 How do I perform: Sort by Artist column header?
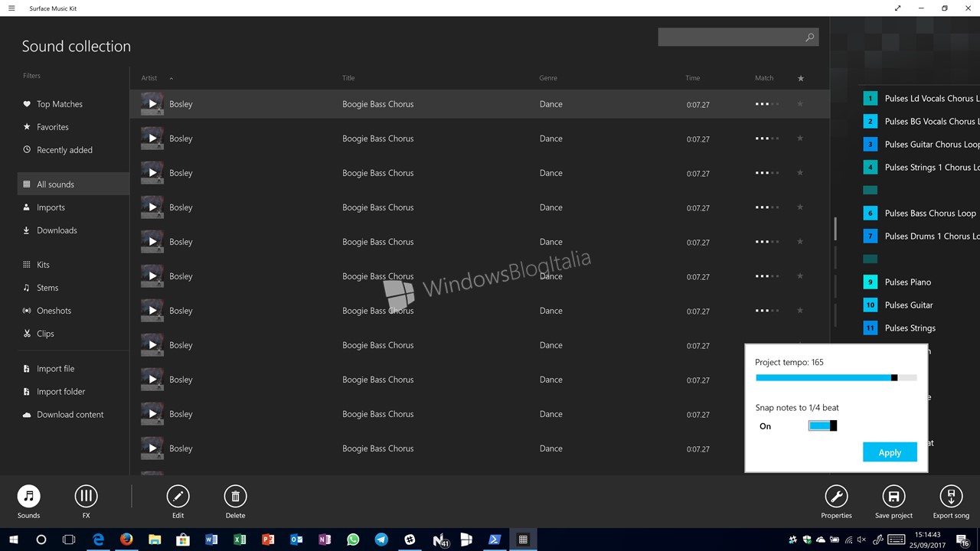pos(149,78)
